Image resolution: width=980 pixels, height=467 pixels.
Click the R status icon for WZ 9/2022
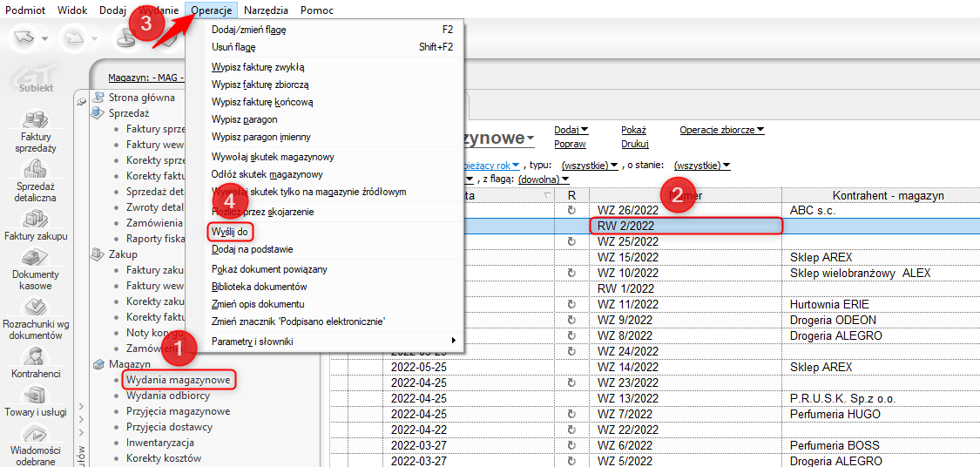click(571, 320)
